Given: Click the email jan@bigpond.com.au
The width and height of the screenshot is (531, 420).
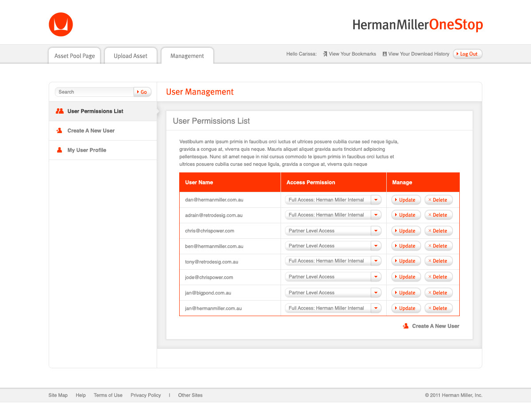Looking at the screenshot, I should click(x=208, y=293).
